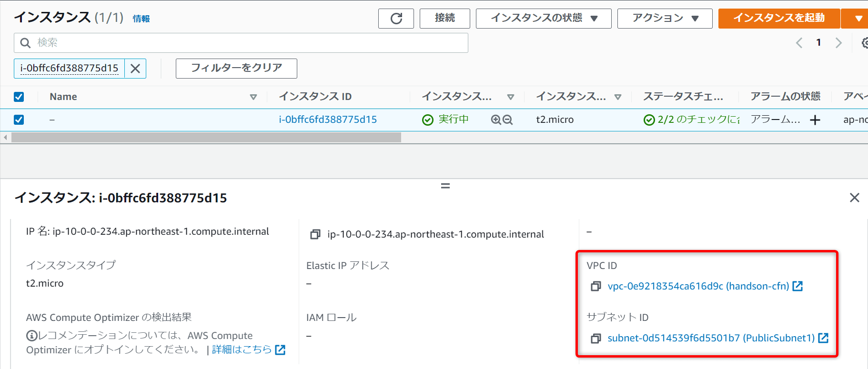Copy the VPC ID value
Viewport: 868px width, 369px height.
tap(595, 286)
